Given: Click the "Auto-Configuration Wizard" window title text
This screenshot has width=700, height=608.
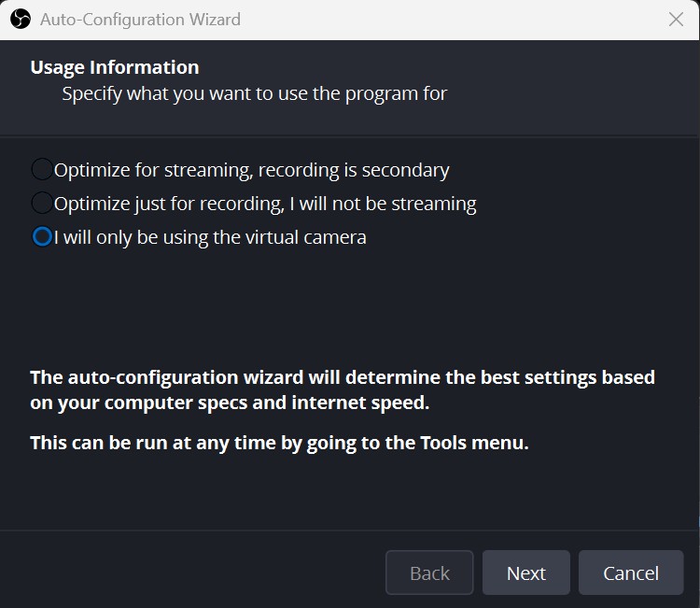Looking at the screenshot, I should 140,19.
